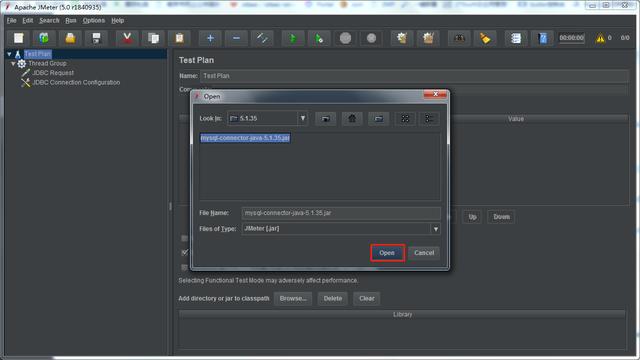
Task: Click the Cut scissors toolbar icon
Action: click(127, 38)
